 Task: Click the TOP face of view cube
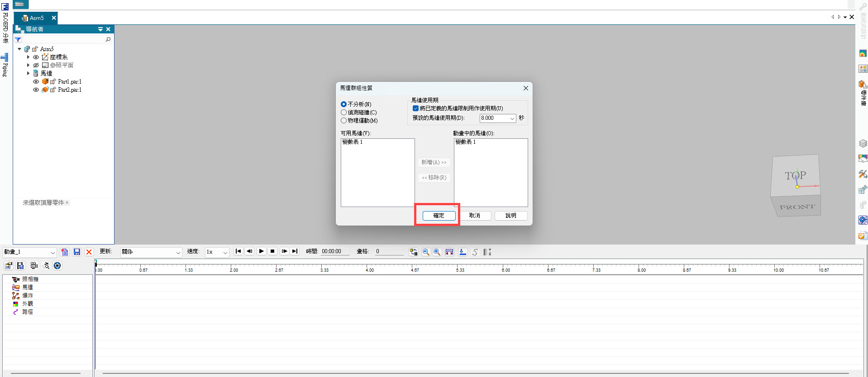[x=795, y=175]
